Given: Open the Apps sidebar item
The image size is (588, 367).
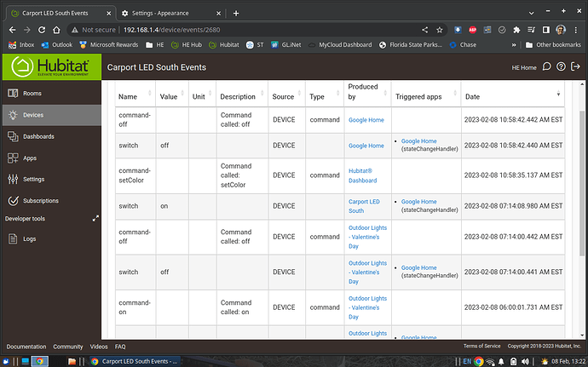Looking at the screenshot, I should click(x=51, y=158).
